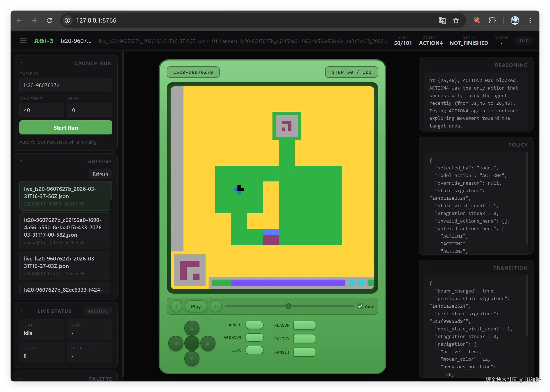
Task: Toggle the TRANSIT panel switch
Action: pos(304,352)
